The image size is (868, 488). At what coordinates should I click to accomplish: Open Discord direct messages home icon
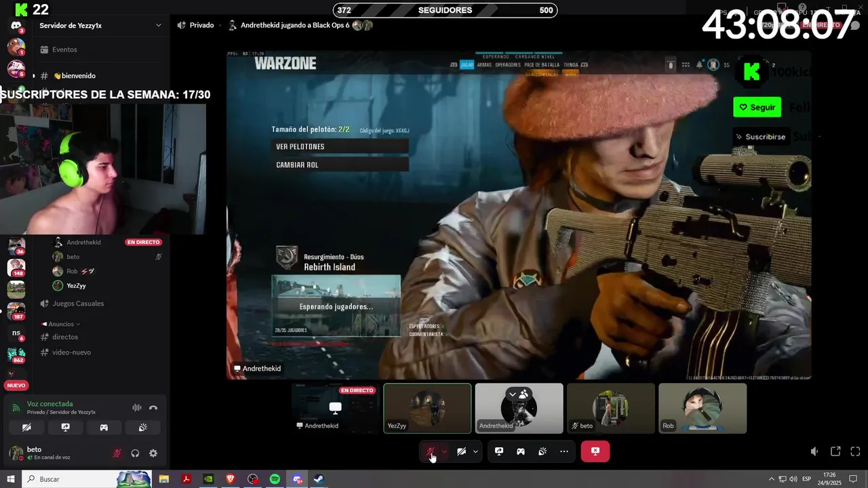[x=16, y=26]
